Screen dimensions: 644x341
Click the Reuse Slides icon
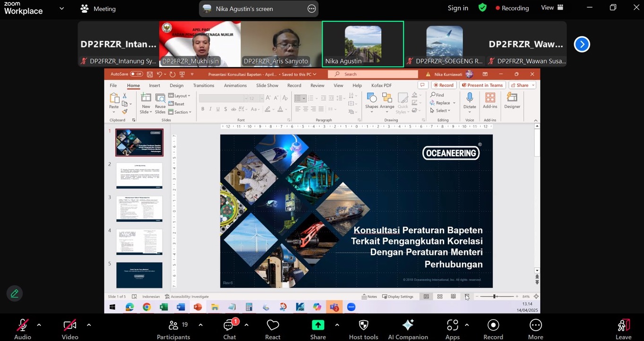[x=160, y=98]
